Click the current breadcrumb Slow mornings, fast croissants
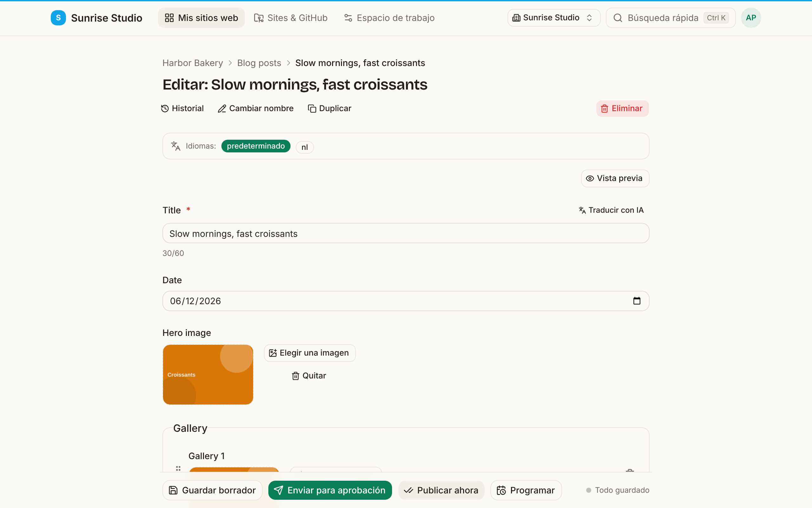 coord(360,63)
